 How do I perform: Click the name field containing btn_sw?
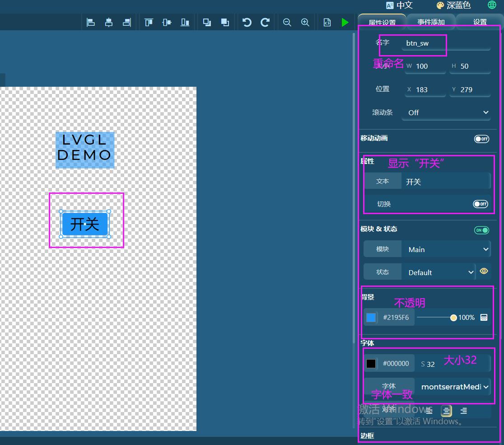click(x=446, y=43)
